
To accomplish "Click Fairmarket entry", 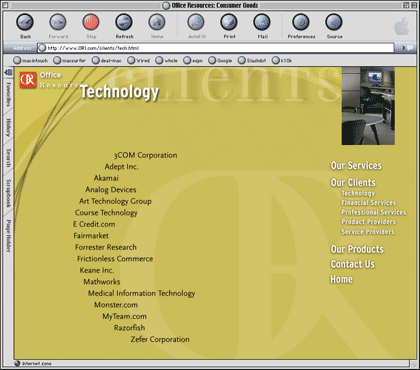I will pos(91,236).
